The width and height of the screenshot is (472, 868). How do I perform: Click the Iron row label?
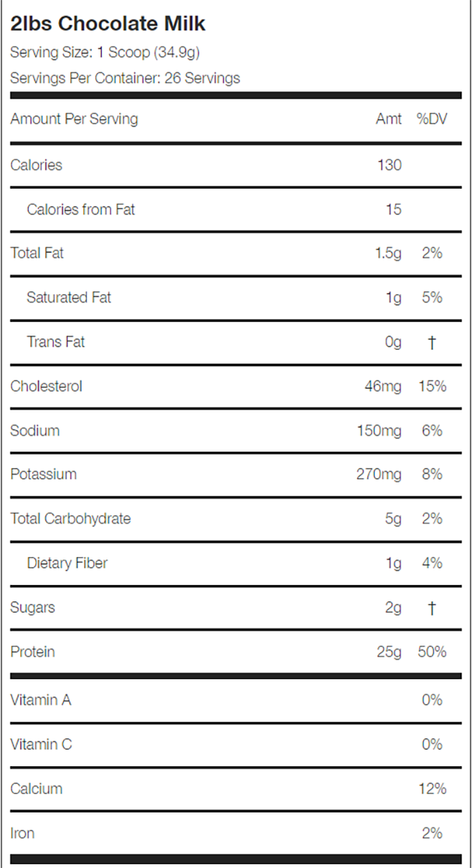(x=22, y=833)
